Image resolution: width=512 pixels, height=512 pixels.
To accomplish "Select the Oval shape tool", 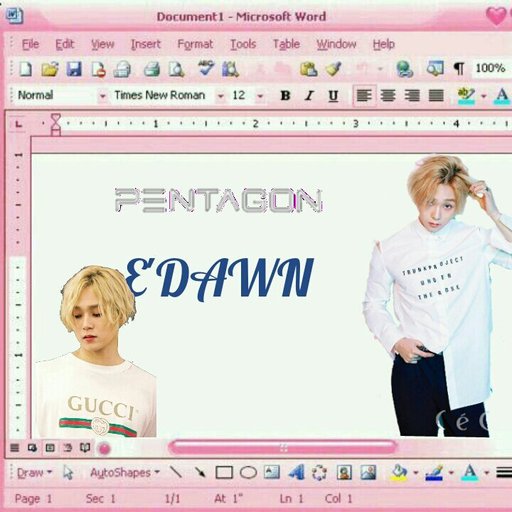I will tap(248, 473).
